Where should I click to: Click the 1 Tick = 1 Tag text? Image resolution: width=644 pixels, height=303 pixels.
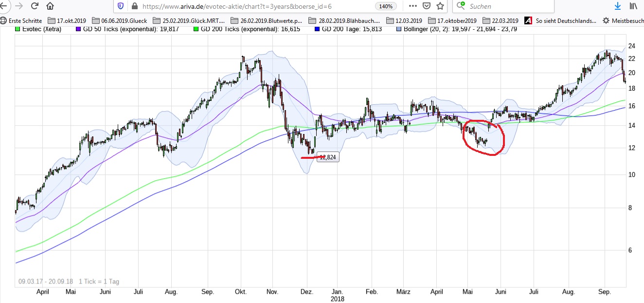(99, 282)
